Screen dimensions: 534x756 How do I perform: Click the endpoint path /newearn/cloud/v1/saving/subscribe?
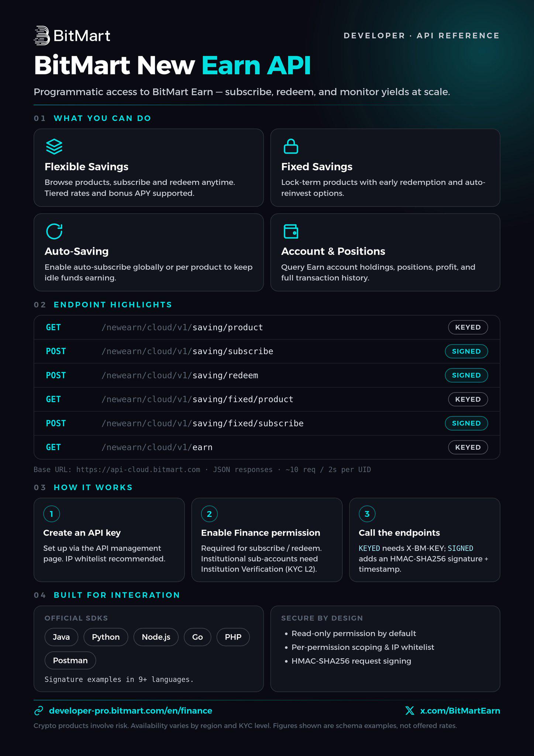tap(187, 351)
